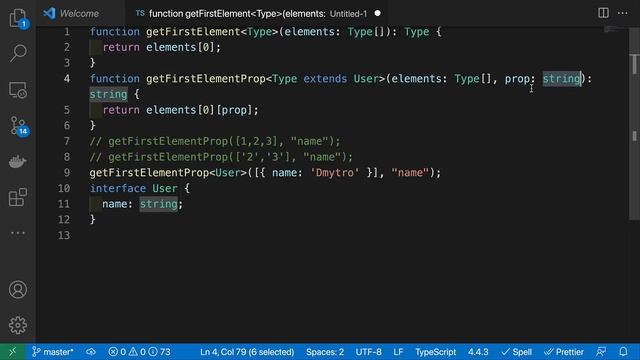Click the master branch indicator
Viewport: 640px width, 360px height.
(53, 352)
